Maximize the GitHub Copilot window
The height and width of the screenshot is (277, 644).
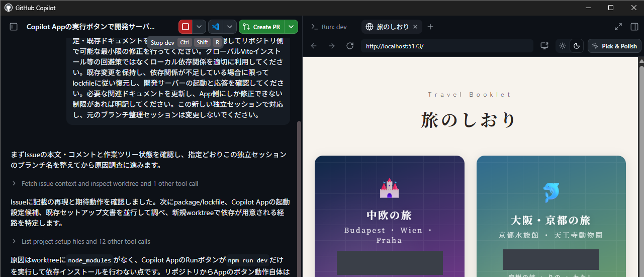pyautogui.click(x=611, y=8)
